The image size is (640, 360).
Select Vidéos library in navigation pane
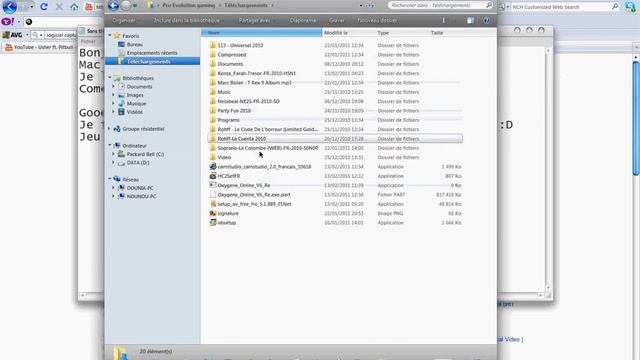[134, 112]
